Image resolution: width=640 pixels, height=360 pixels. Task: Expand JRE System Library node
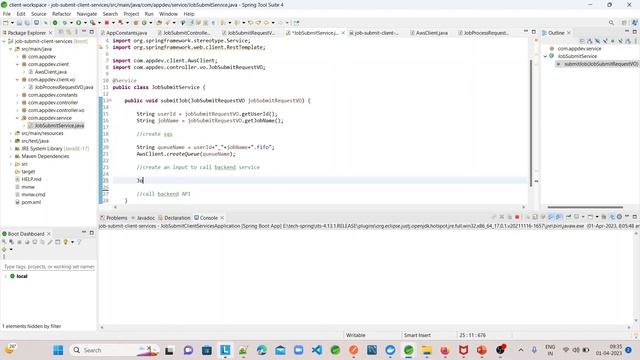point(11,149)
